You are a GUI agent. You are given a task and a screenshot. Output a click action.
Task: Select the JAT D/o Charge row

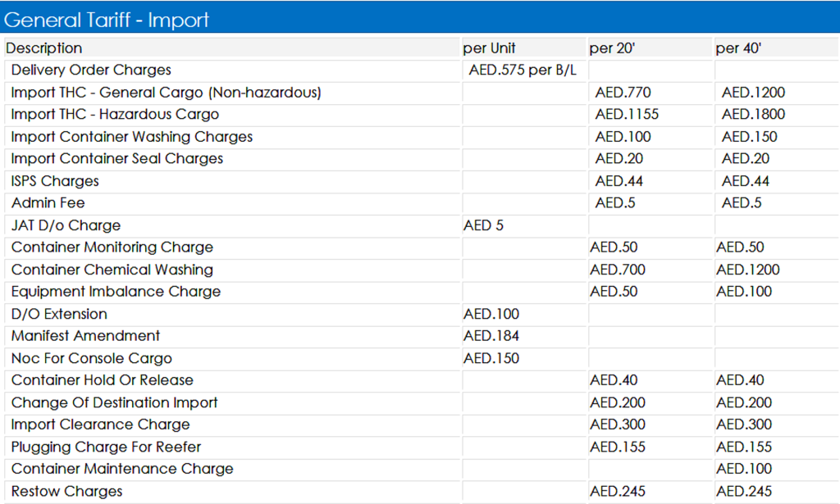[x=66, y=225]
